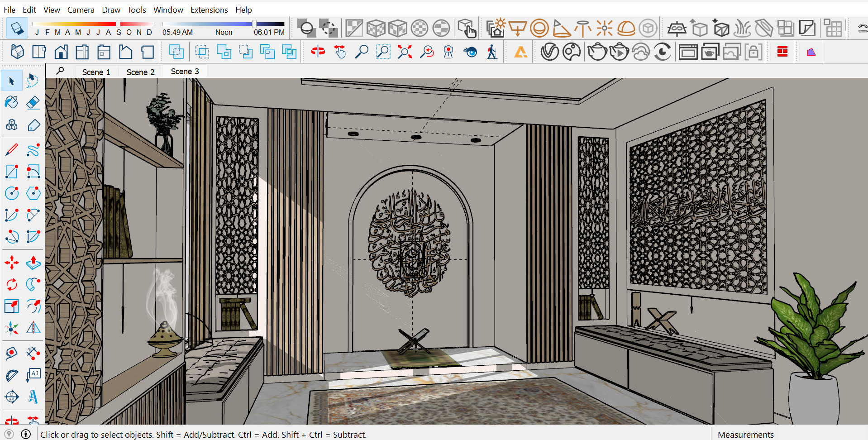The image size is (868, 440).
Task: Add a V-Ray dome light
Action: pos(626,28)
